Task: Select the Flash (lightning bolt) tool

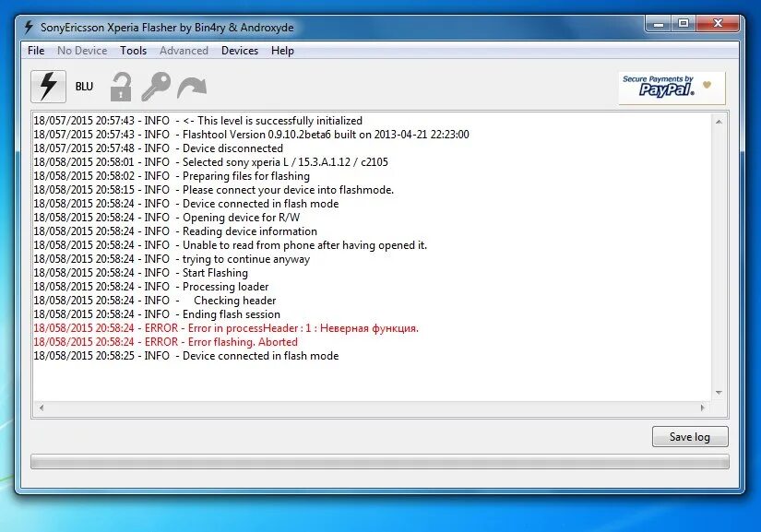Action: [46, 86]
